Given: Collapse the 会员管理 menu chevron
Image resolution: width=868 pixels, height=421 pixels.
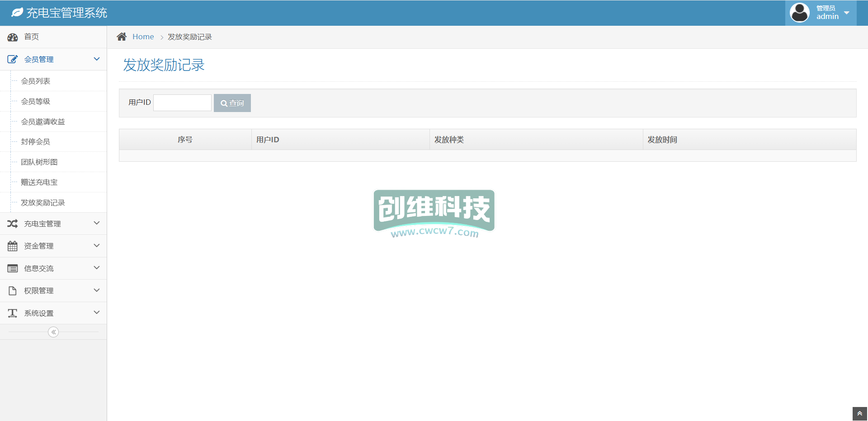Looking at the screenshot, I should click(x=97, y=59).
